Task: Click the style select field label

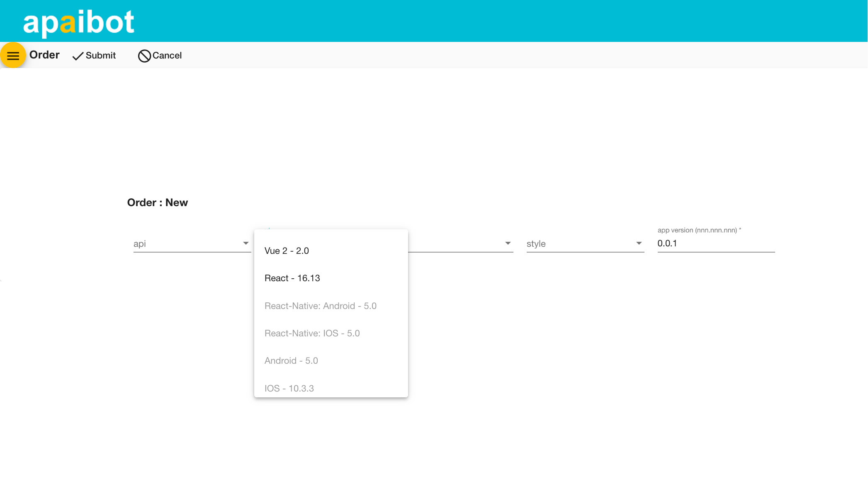Action: click(x=536, y=244)
